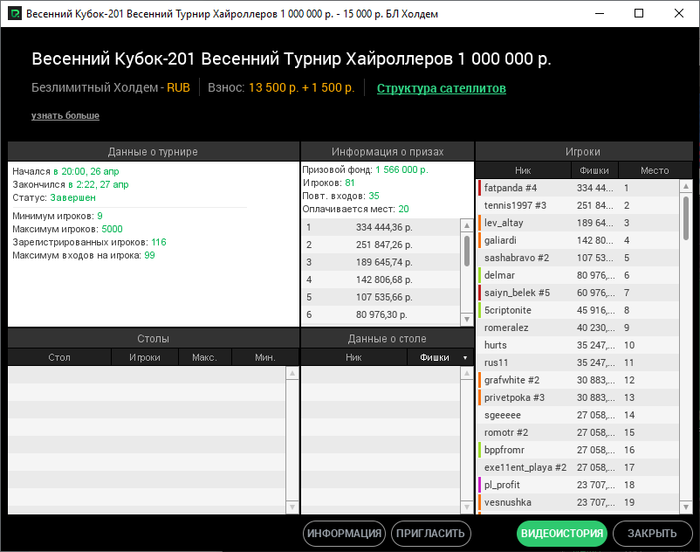Select player romotr #2

pos(578,432)
